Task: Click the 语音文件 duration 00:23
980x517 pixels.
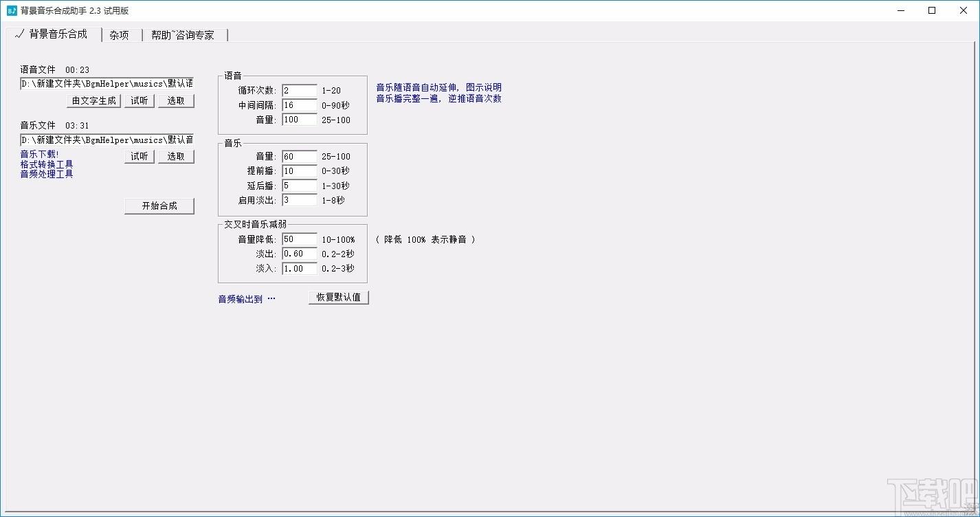Action: click(x=78, y=70)
